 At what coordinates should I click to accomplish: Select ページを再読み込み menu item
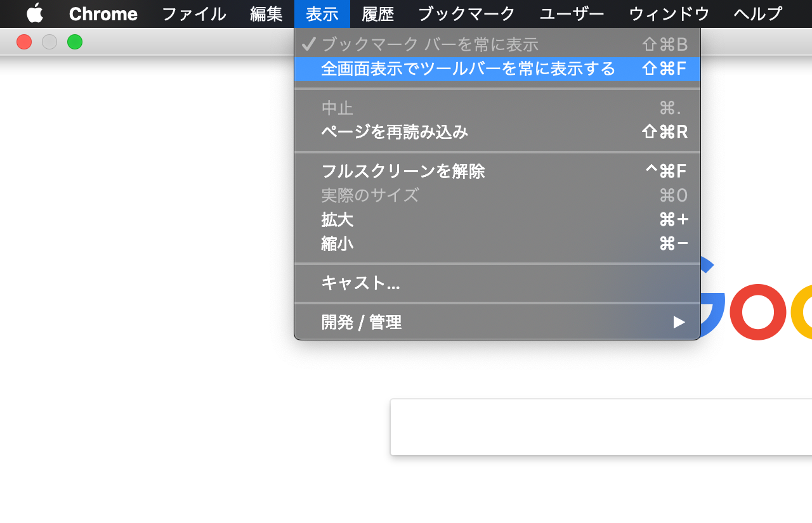coord(395,132)
